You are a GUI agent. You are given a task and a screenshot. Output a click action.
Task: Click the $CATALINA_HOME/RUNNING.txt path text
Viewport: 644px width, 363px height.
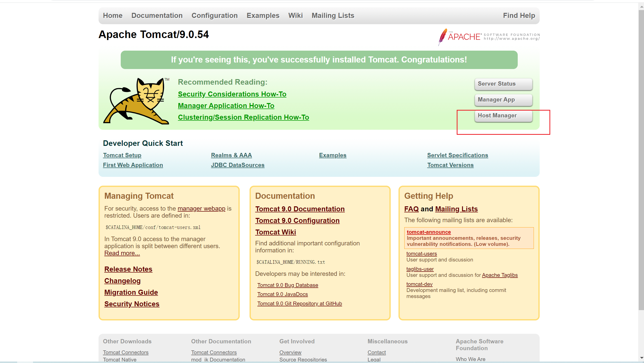coord(291,262)
